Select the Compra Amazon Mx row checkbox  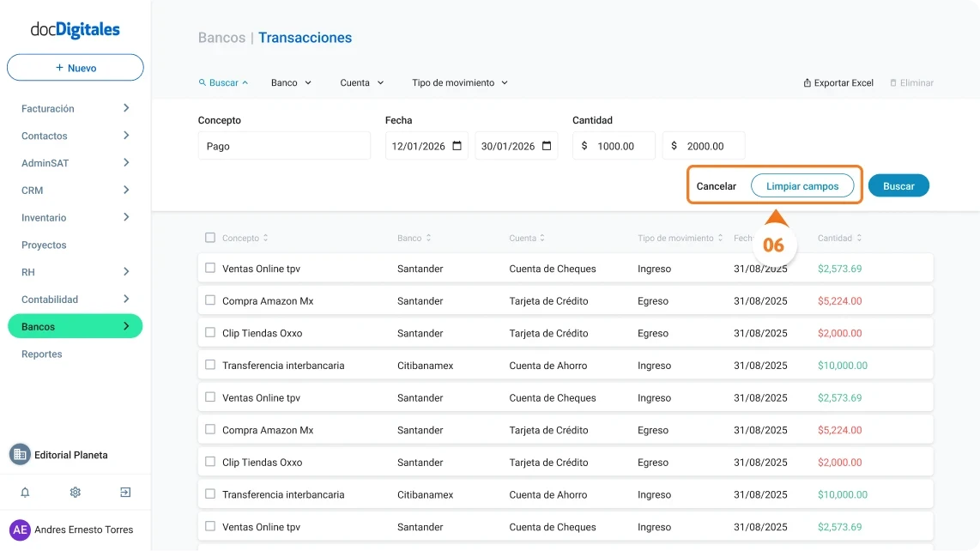[209, 300]
